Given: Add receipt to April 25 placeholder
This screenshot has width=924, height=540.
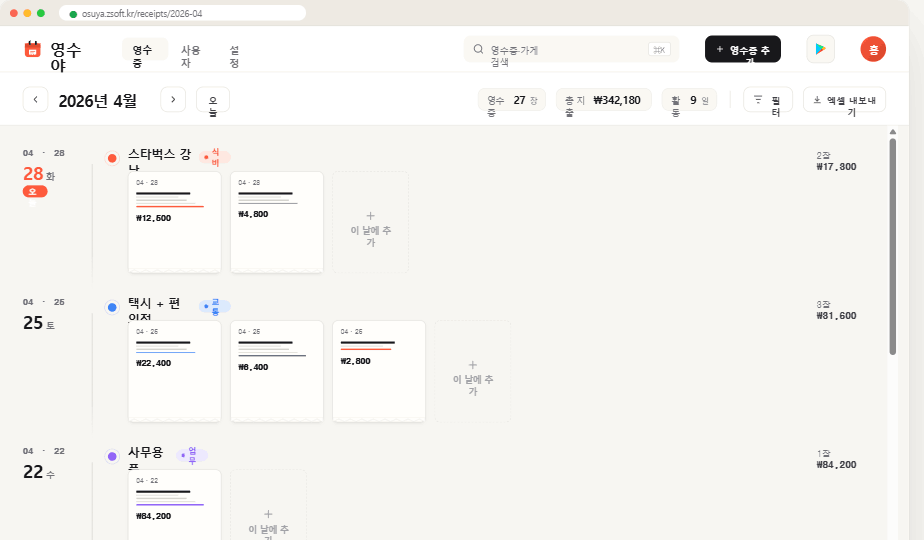Looking at the screenshot, I should click(473, 371).
